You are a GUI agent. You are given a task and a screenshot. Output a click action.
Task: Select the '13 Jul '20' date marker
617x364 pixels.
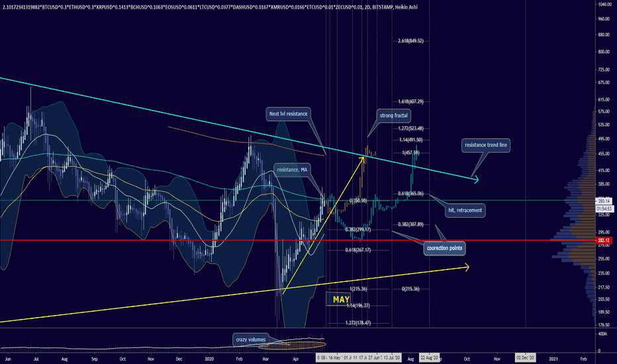coord(391,357)
